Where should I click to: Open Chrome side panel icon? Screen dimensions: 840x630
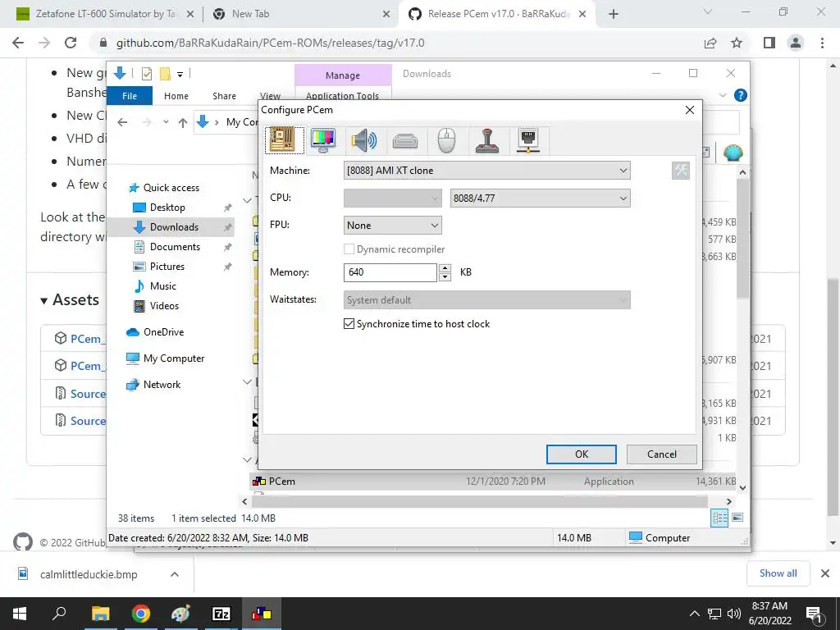769,43
